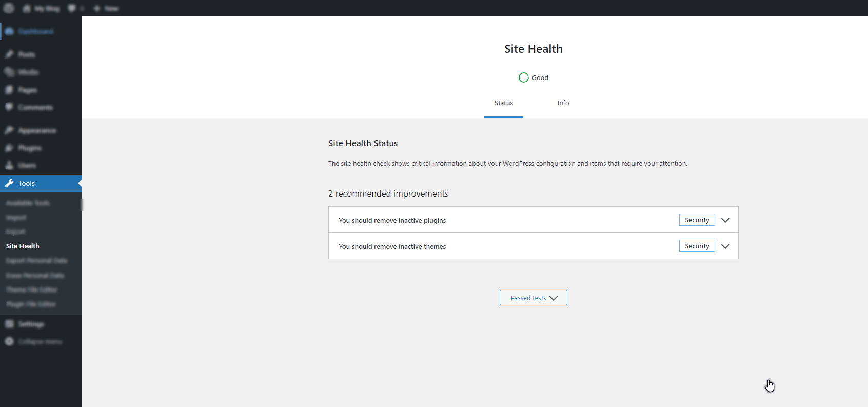Collapse the admin menu using the arrow icon
868x407 pixels.
[9, 341]
